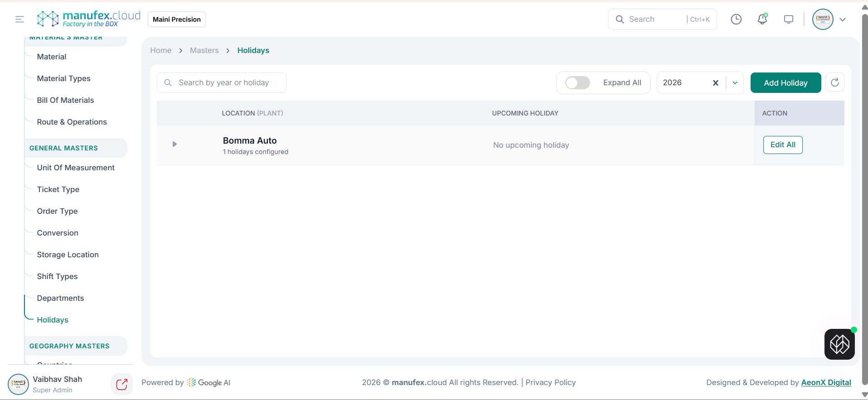868x400 pixels.
Task: Click the hamburger menu icon
Action: [19, 19]
